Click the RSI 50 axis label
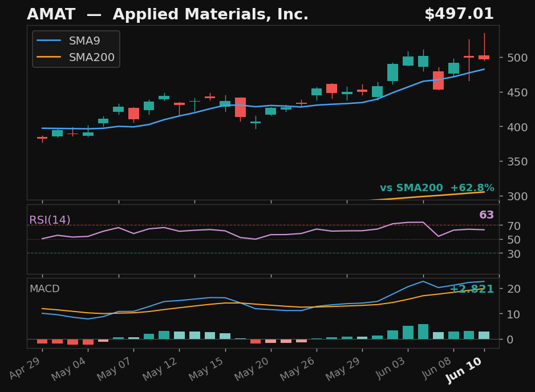This screenshot has width=535, height=392. 514,240
